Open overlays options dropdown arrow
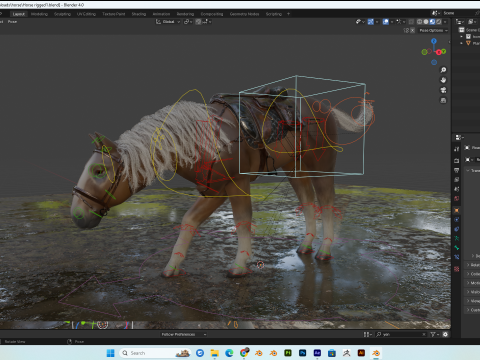 (x=392, y=22)
